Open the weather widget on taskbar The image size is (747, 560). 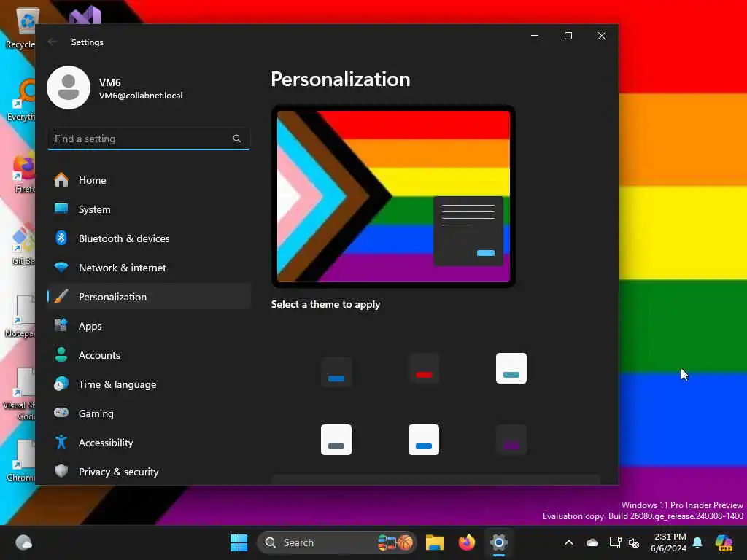click(23, 542)
